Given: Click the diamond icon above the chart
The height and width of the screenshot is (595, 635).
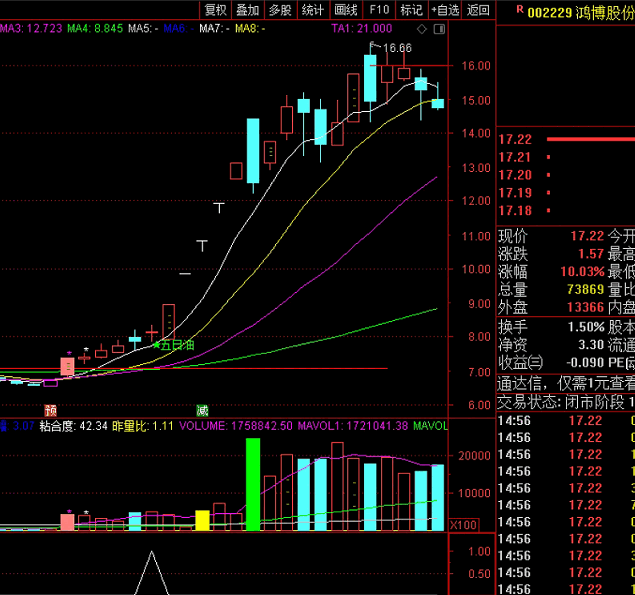Looking at the screenshot, I should click(422, 29).
